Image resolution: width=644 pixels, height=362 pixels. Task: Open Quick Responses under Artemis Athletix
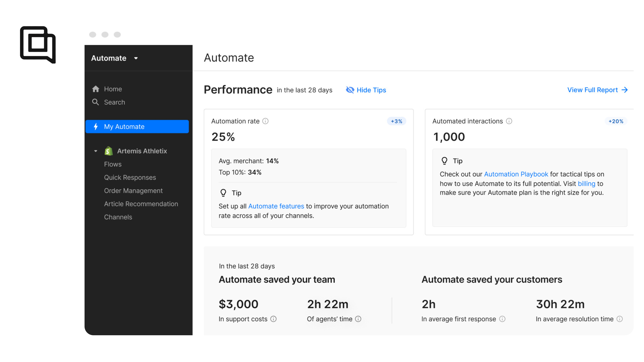[x=130, y=177]
